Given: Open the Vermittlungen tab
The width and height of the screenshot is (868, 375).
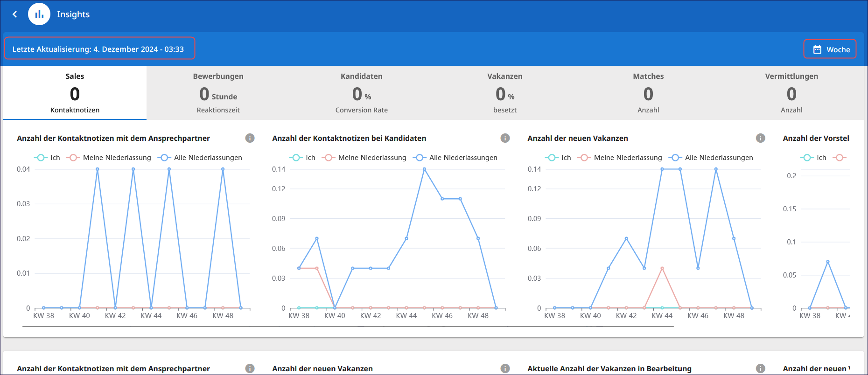Looking at the screenshot, I should coord(791,93).
